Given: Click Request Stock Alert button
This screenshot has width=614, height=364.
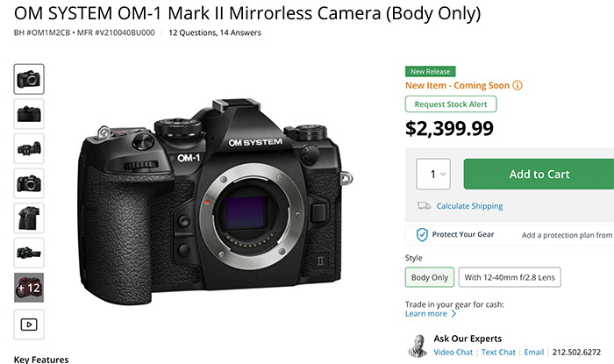Looking at the screenshot, I should 451,104.
